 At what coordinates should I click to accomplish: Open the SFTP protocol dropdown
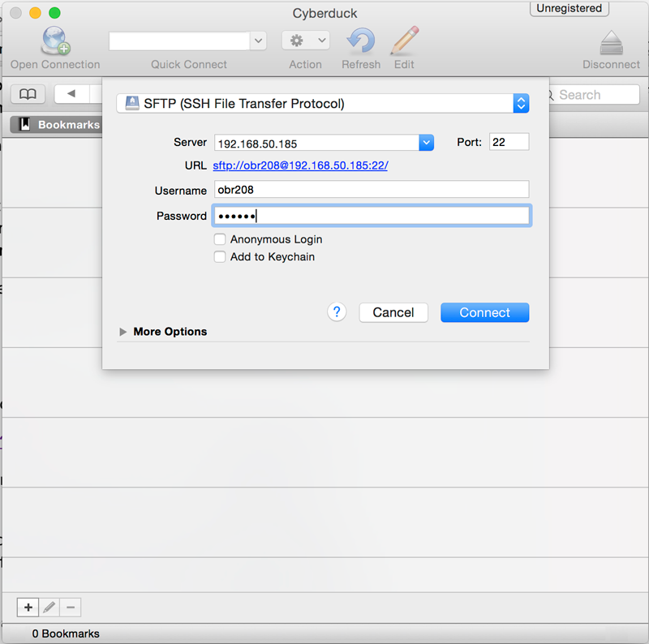tap(323, 104)
